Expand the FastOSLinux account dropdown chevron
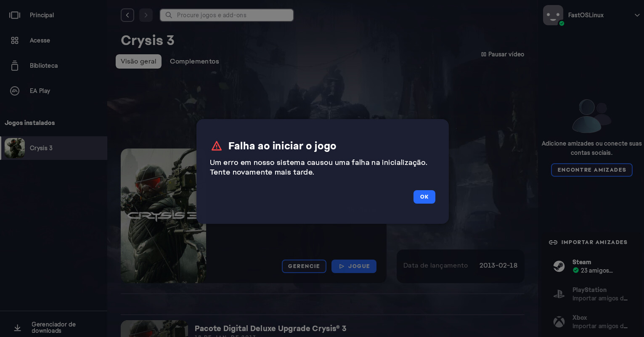 click(637, 15)
